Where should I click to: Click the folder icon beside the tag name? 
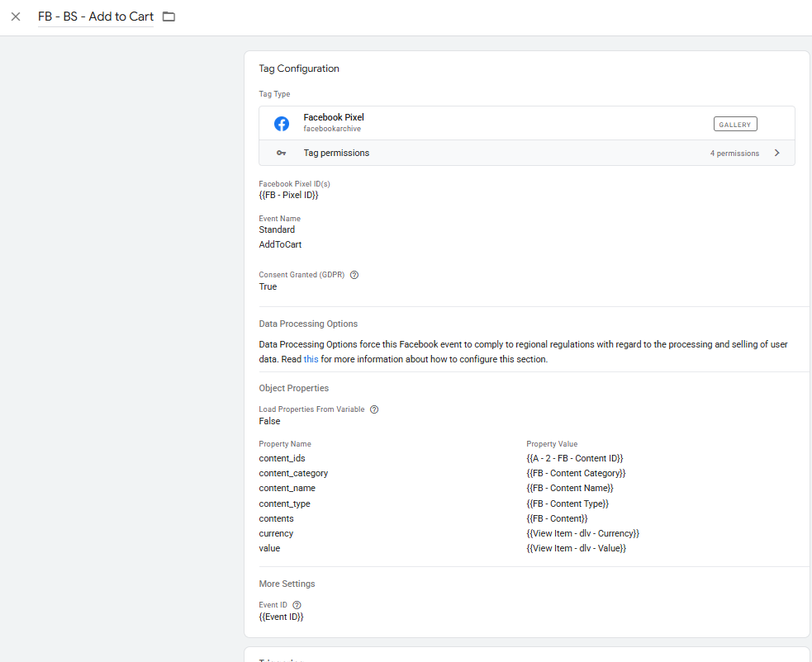169,17
